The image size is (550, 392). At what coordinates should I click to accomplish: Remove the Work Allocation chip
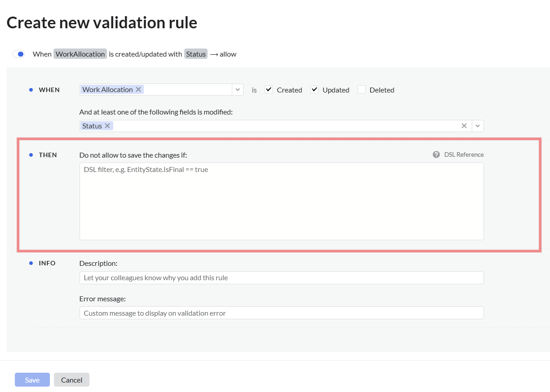click(138, 89)
